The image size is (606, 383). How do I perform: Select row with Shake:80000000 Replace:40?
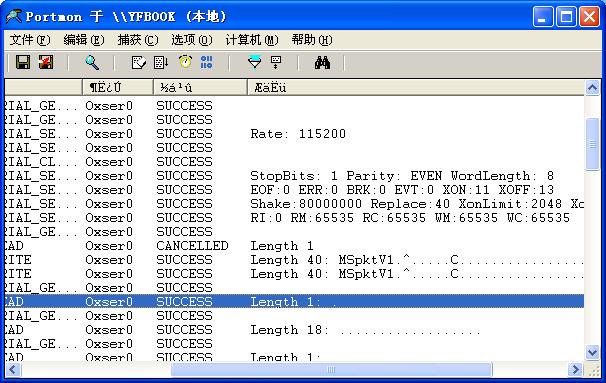[294, 204]
